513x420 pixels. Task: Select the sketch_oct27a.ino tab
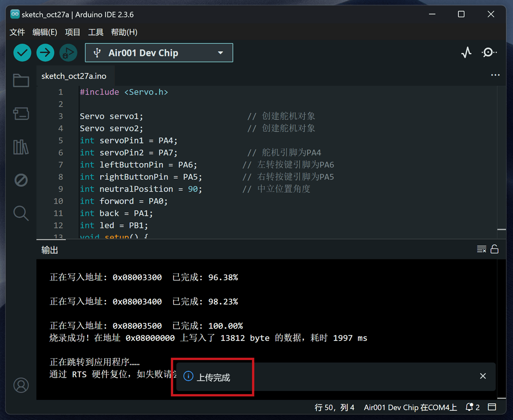(74, 76)
